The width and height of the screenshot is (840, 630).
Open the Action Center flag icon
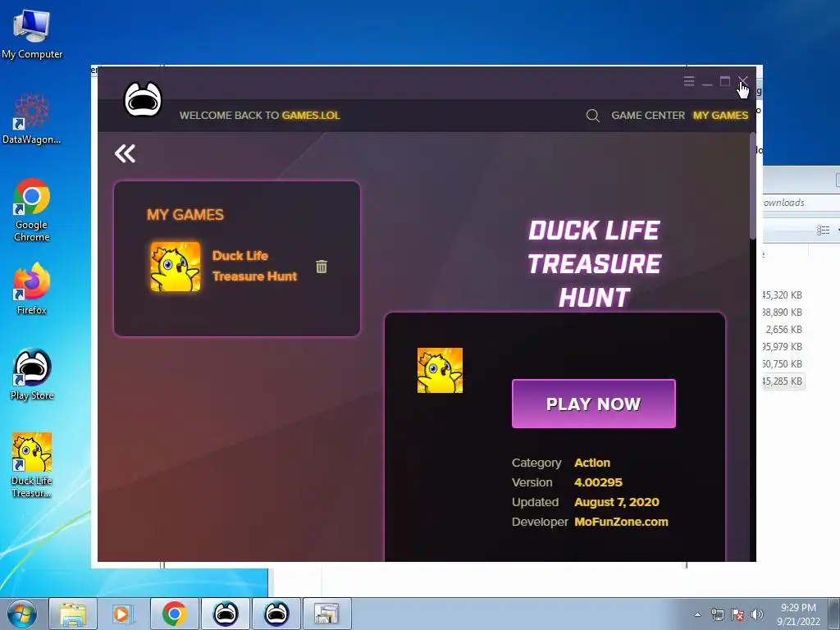coord(737,614)
